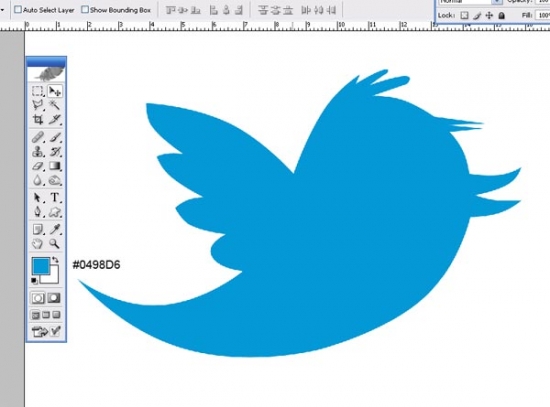550x407 pixels.
Task: Click Distribute Right Edges button
Action: [331, 11]
